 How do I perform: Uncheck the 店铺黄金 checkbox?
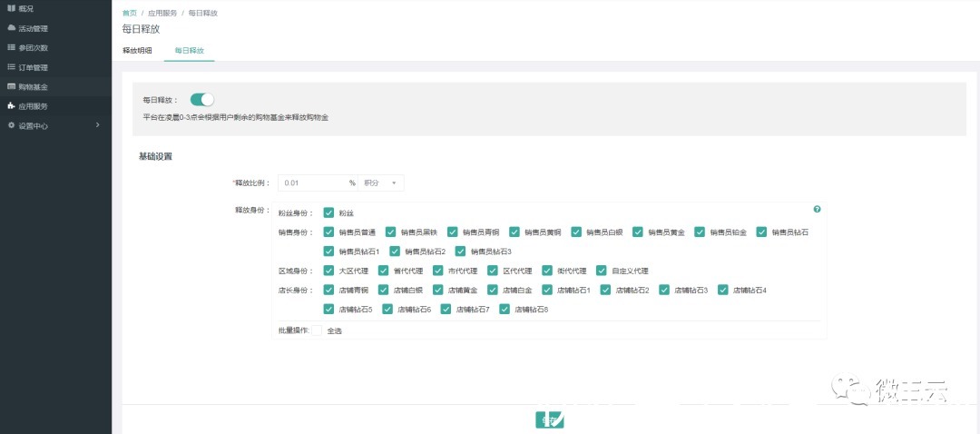coord(437,290)
